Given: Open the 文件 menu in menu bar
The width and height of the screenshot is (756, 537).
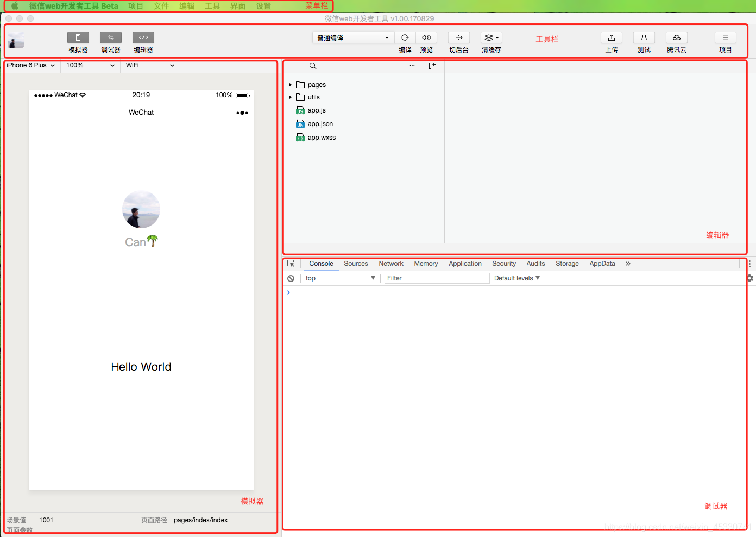Looking at the screenshot, I should (161, 6).
